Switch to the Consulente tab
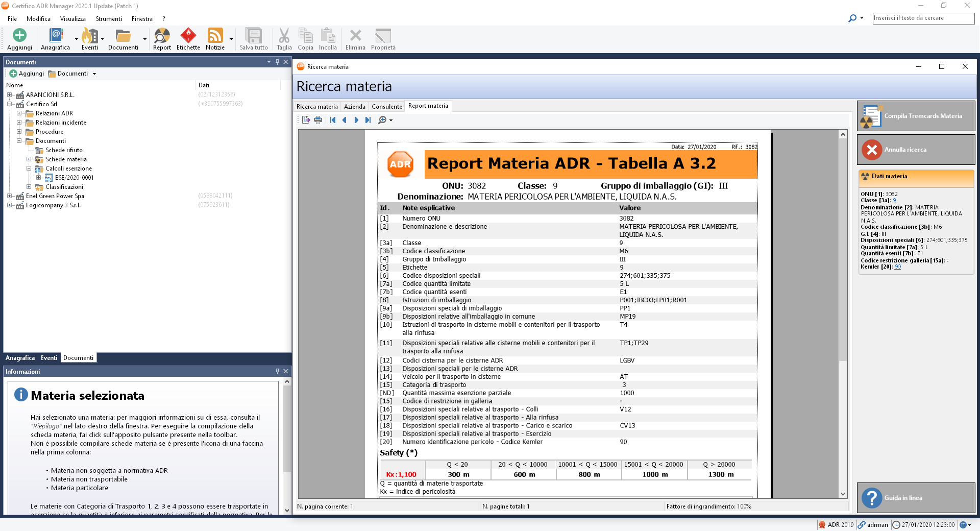 (x=387, y=107)
